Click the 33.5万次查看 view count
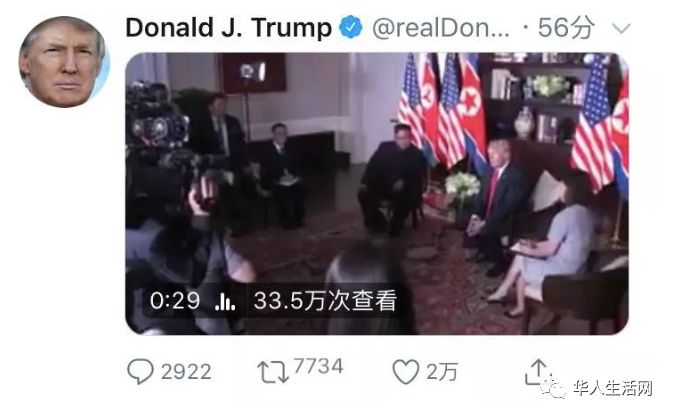 click(325, 301)
